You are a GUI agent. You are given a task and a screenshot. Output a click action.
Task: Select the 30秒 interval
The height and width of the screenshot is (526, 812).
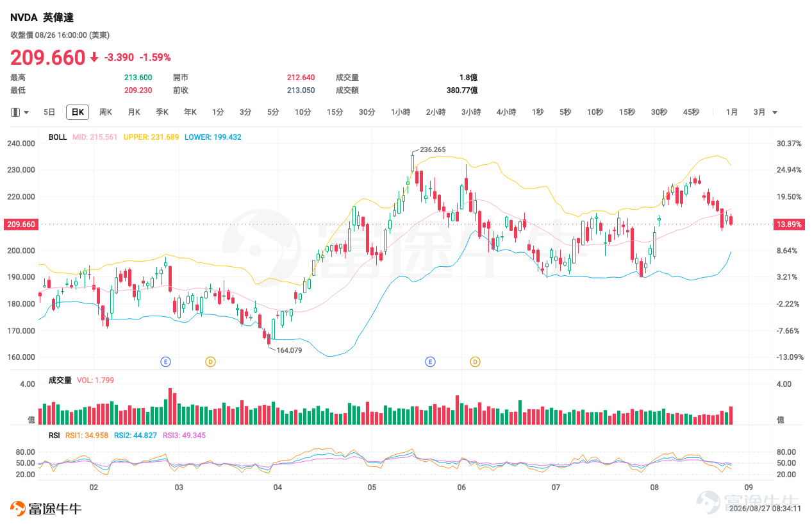tap(659, 112)
